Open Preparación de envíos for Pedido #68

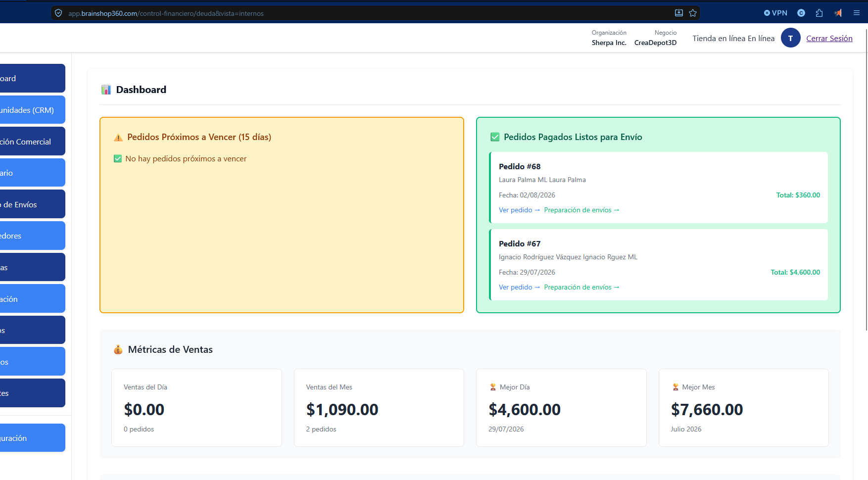581,210
